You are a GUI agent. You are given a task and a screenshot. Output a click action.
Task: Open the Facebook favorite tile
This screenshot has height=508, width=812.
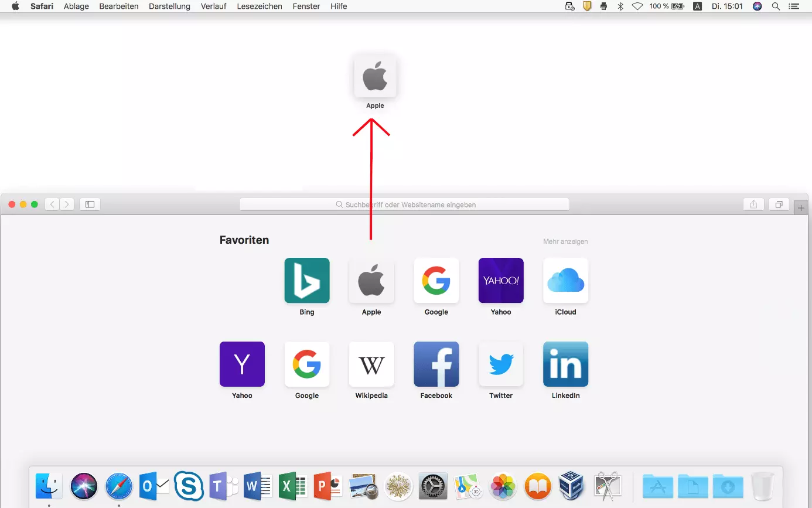[x=436, y=364]
